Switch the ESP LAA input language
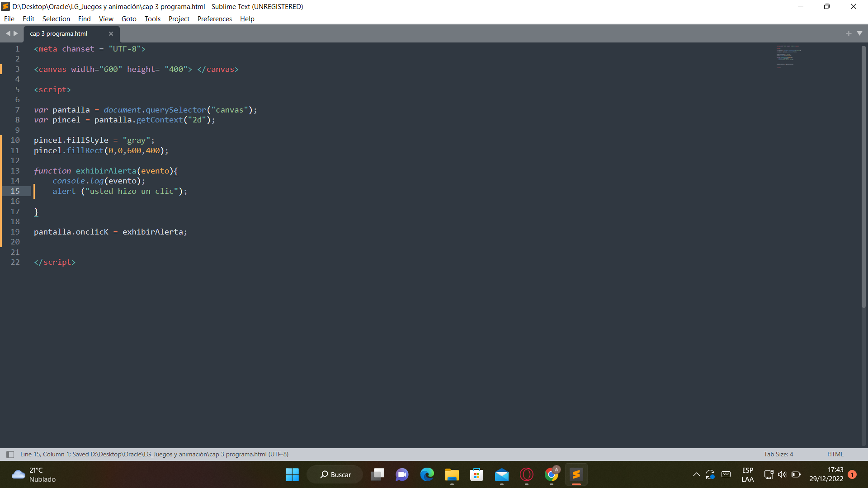Screen dimensions: 868x488 click(x=747, y=474)
